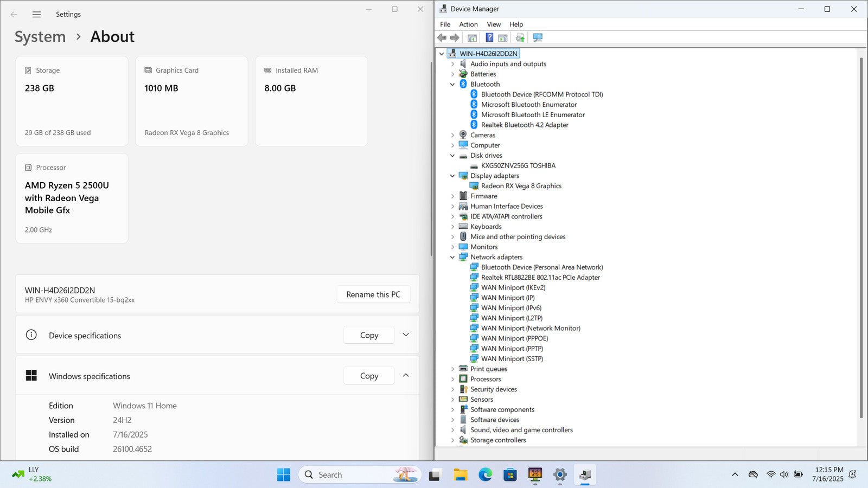Image resolution: width=868 pixels, height=488 pixels.
Task: Click the Processor info card
Action: coord(72,198)
